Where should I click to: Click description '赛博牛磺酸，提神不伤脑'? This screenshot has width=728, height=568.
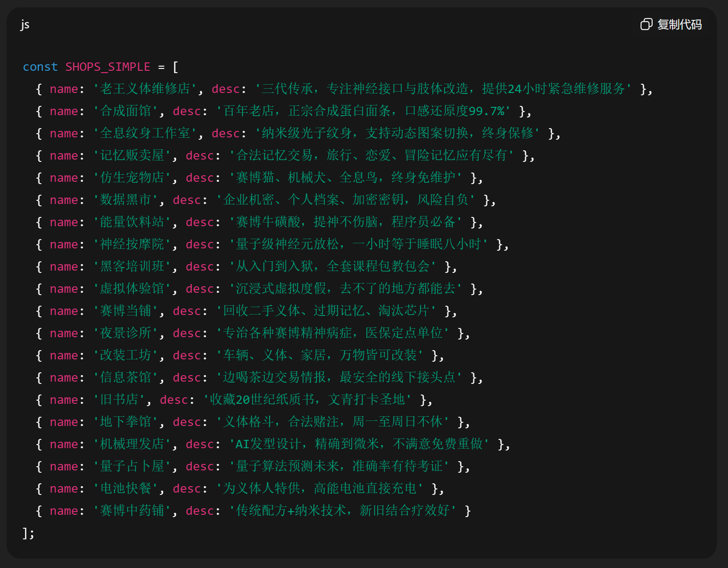307,222
